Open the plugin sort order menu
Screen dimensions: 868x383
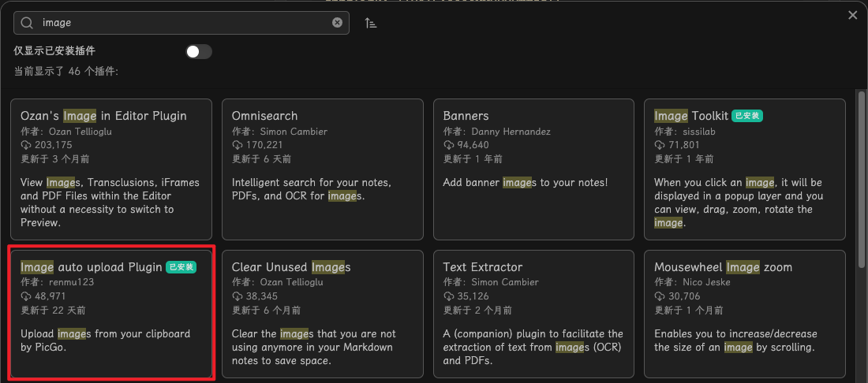371,23
